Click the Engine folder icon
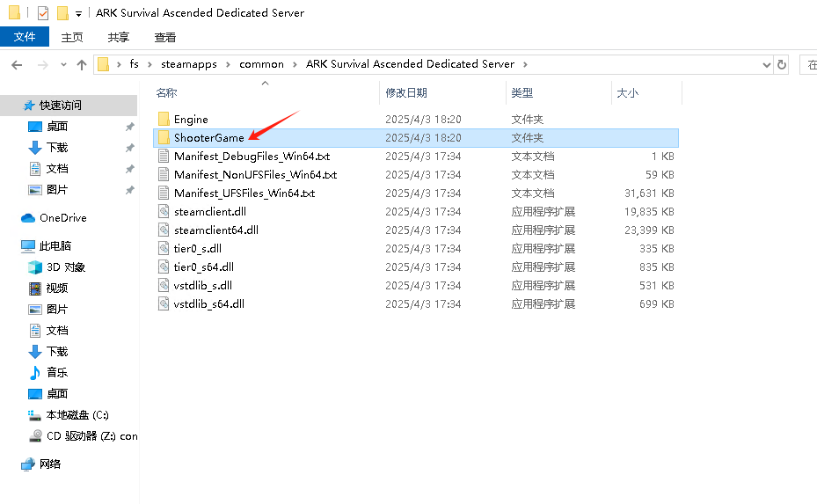 164,120
